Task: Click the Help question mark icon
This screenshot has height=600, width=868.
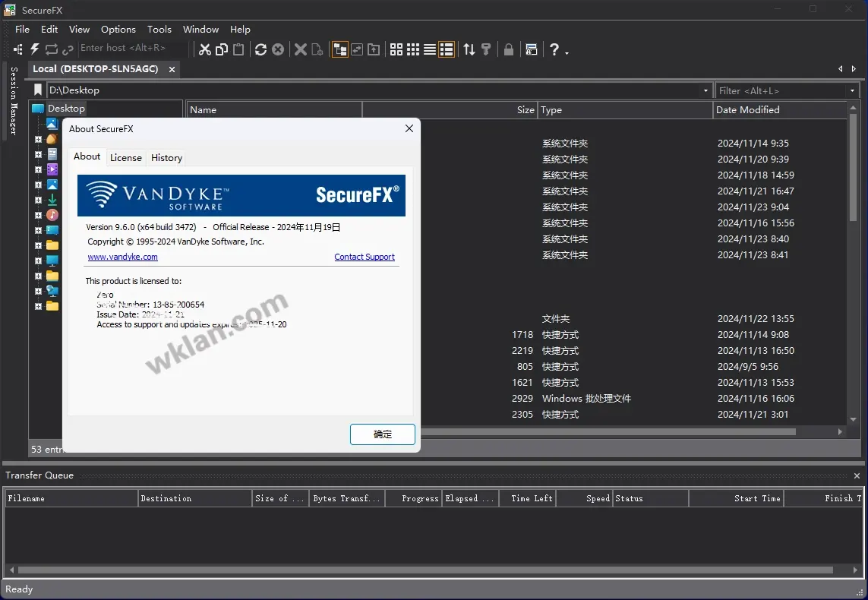Action: (554, 49)
